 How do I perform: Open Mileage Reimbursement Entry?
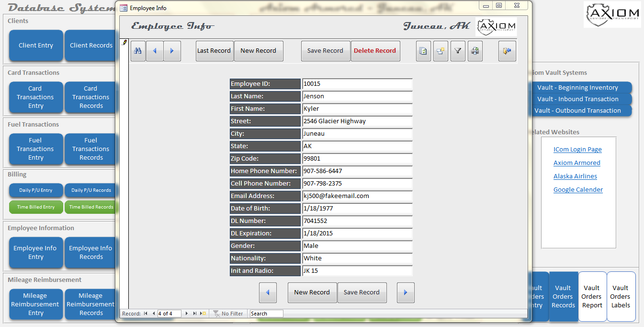(36, 304)
